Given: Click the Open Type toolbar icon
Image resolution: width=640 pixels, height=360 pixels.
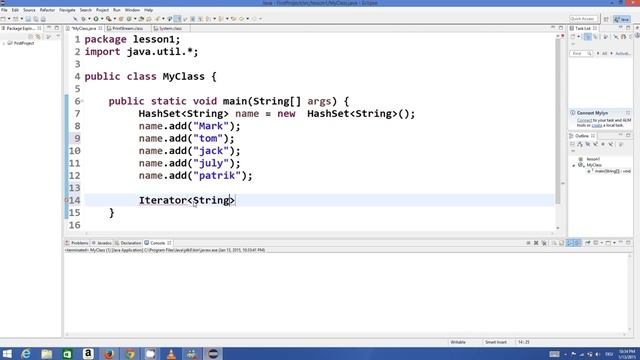Looking at the screenshot, I should pos(141,19).
